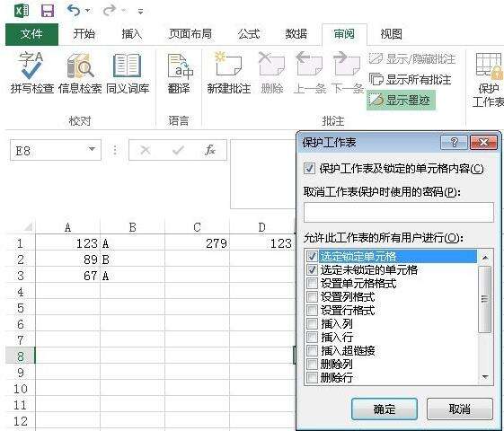Enable 设置行格式 checkbox
Viewport: 504px width, 431px height.
(312, 311)
